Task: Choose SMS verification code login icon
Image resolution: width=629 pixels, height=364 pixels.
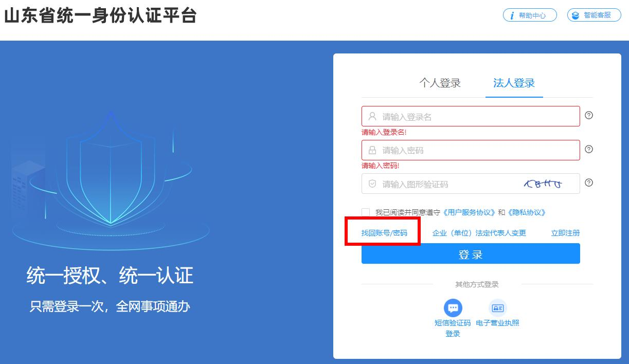Action: [x=453, y=308]
